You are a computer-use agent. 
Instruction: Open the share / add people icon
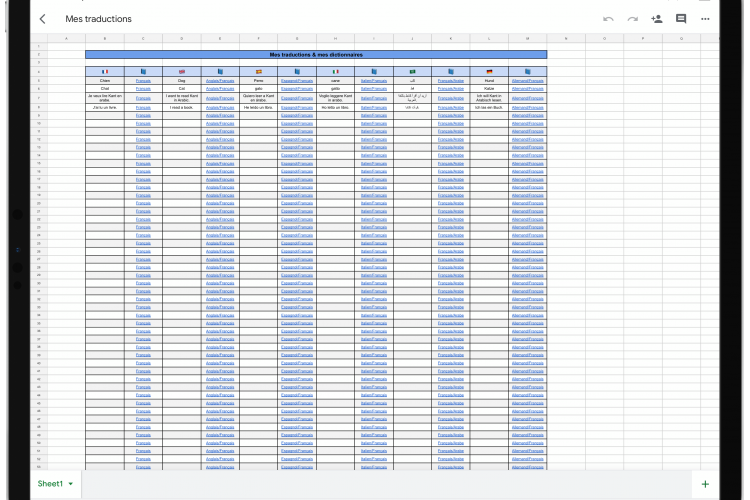[x=656, y=19]
